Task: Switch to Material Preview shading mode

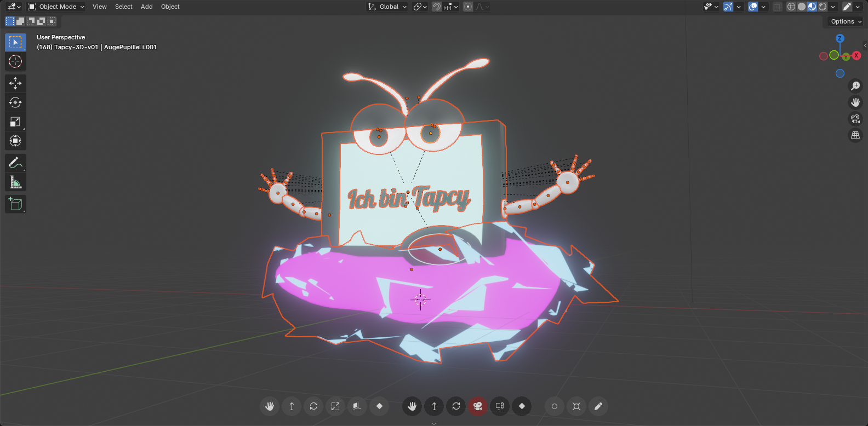Action: click(x=812, y=7)
